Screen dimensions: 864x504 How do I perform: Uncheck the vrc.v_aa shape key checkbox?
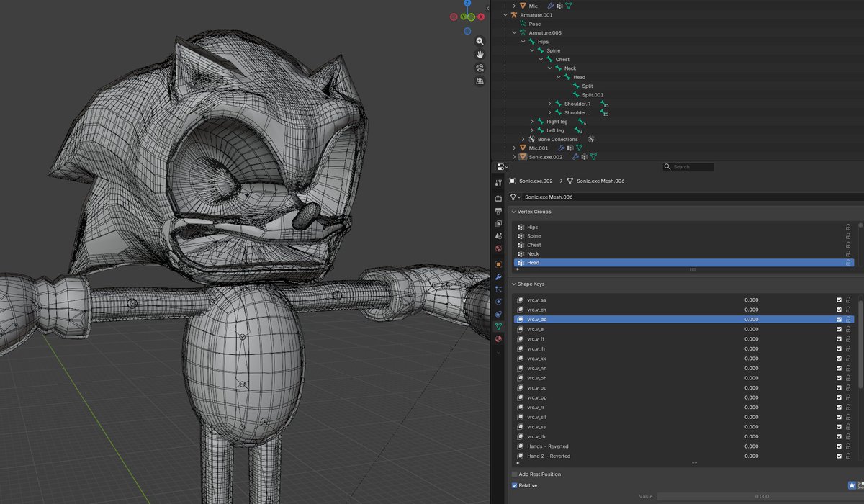(839, 300)
